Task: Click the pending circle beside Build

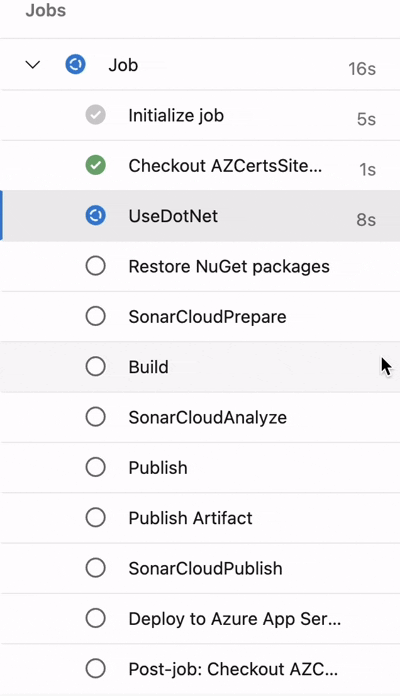Action: (95, 367)
